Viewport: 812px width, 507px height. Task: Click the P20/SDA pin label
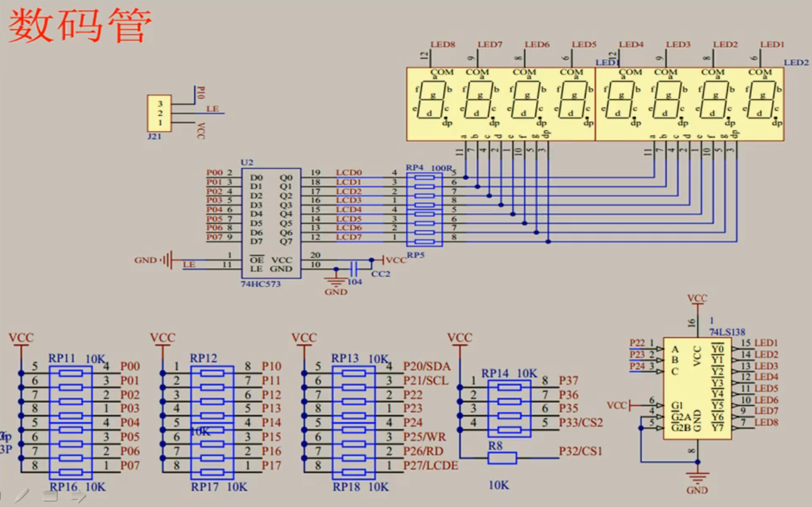[427, 366]
